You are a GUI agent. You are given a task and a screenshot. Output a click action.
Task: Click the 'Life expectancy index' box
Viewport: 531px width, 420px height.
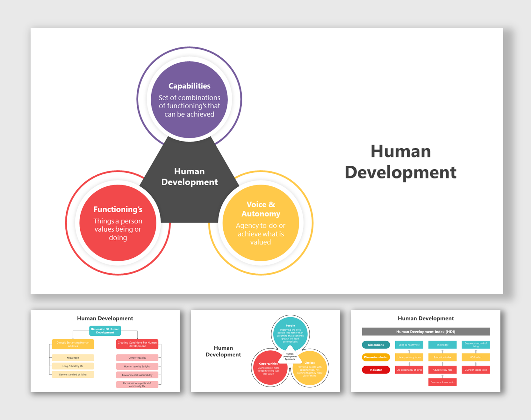pyautogui.click(x=409, y=357)
